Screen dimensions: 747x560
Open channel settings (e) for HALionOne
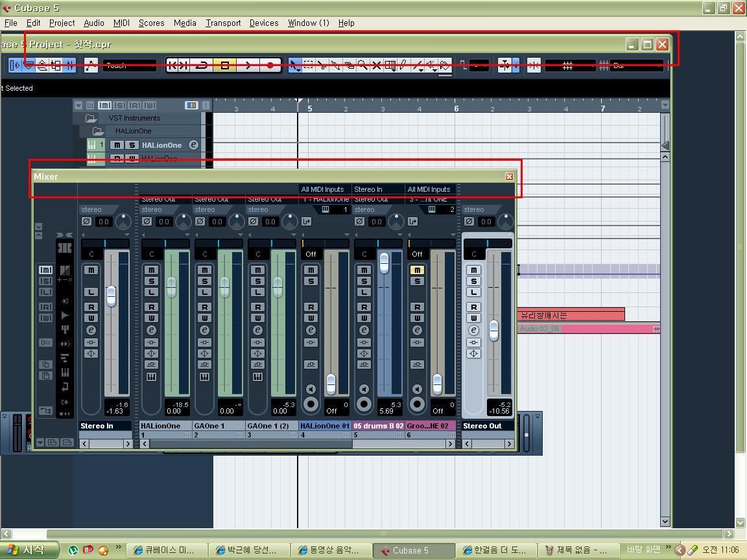click(x=152, y=330)
